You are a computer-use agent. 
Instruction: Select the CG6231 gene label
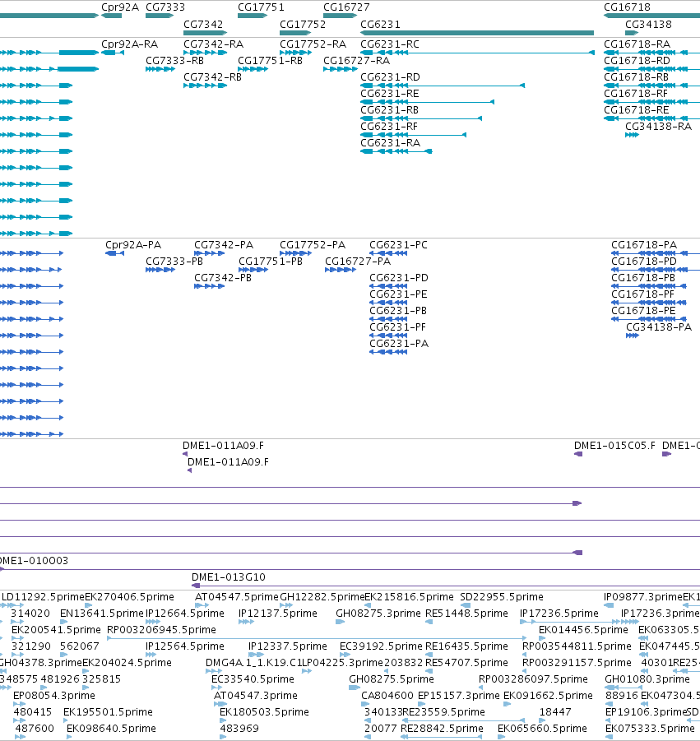click(380, 24)
